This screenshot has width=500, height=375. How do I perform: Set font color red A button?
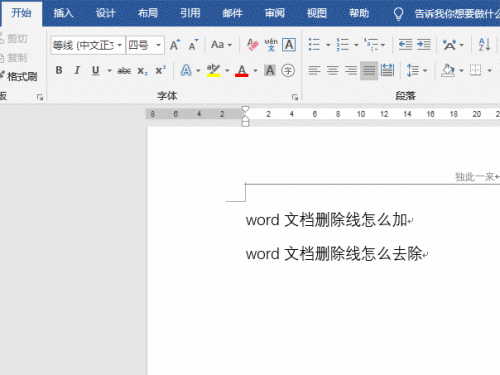242,71
